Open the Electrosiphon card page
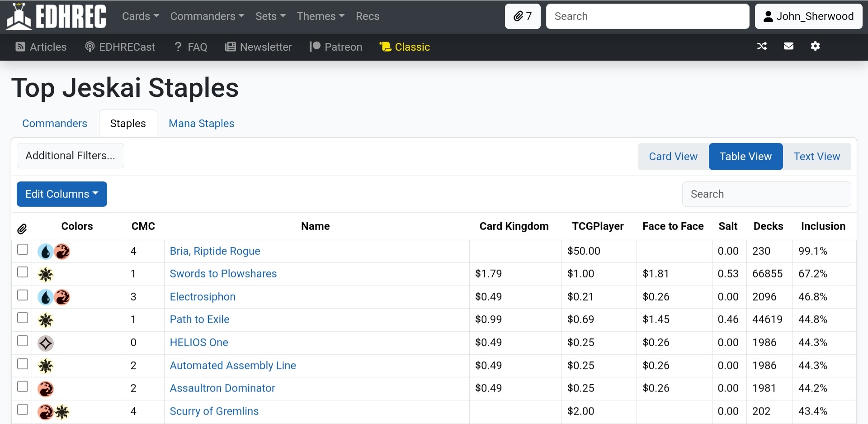 click(203, 296)
